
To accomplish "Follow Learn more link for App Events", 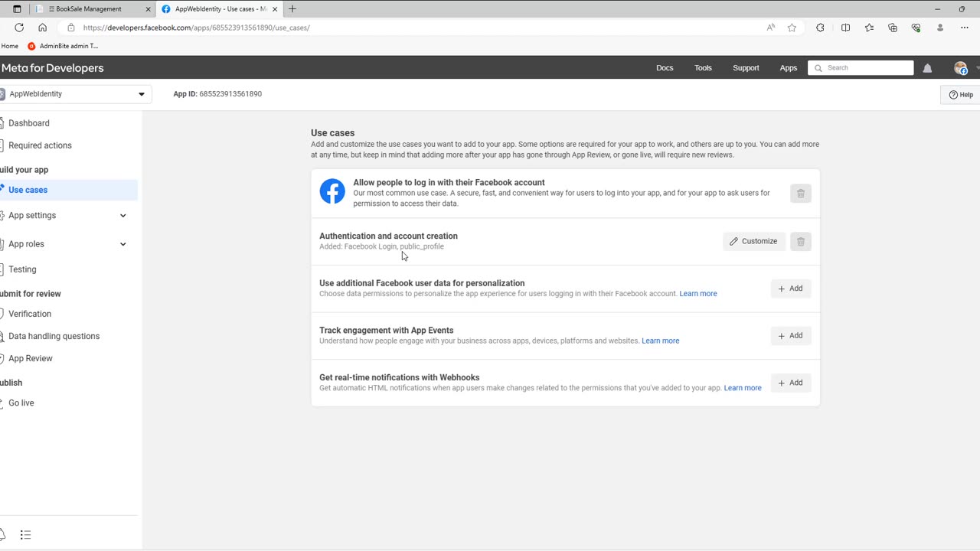I will pyautogui.click(x=661, y=341).
